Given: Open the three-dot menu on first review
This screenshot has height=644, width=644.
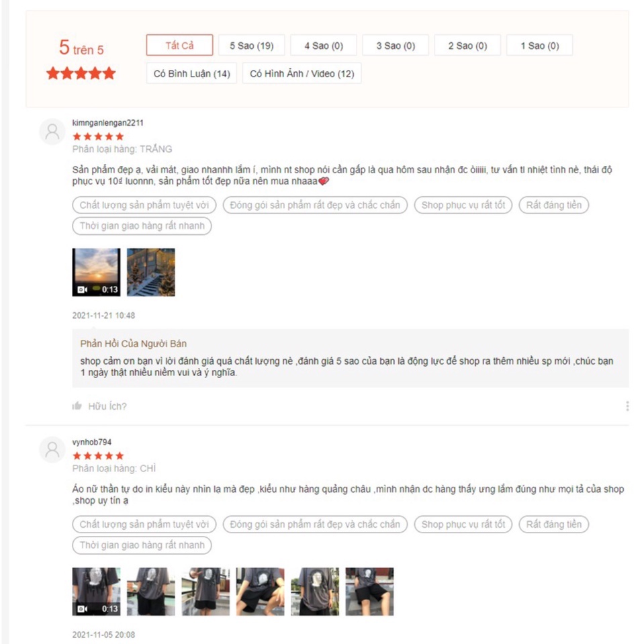Looking at the screenshot, I should click(627, 406).
